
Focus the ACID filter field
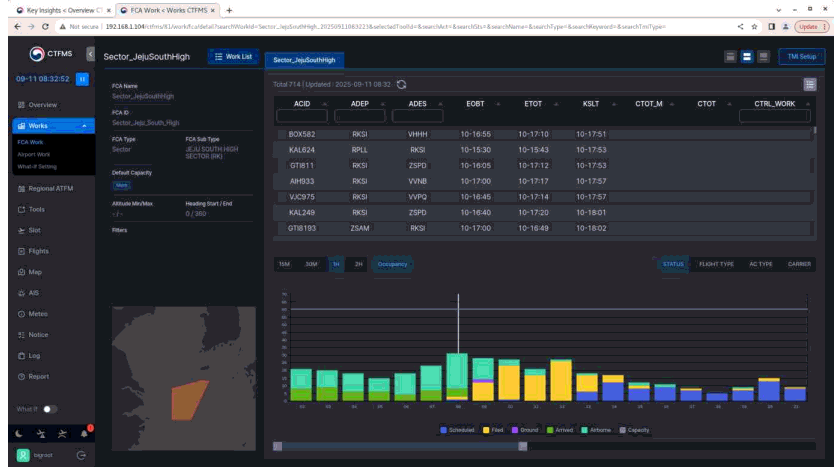(x=302, y=116)
